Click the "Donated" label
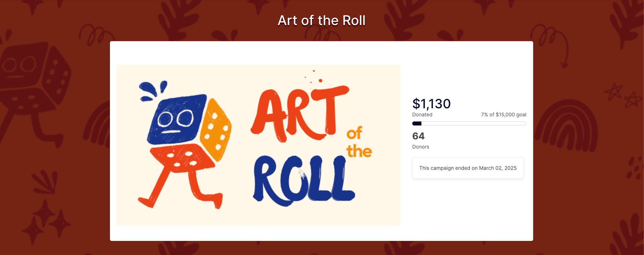Image resolution: width=644 pixels, height=255 pixels. point(422,115)
